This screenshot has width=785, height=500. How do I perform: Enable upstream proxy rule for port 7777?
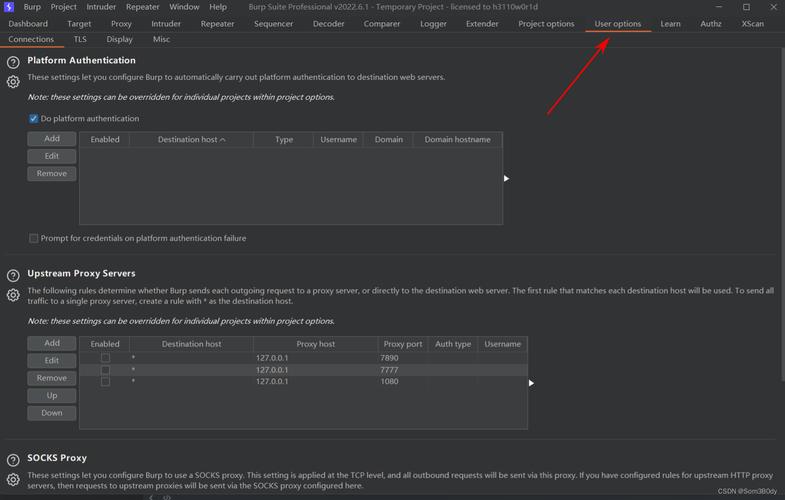pos(105,370)
